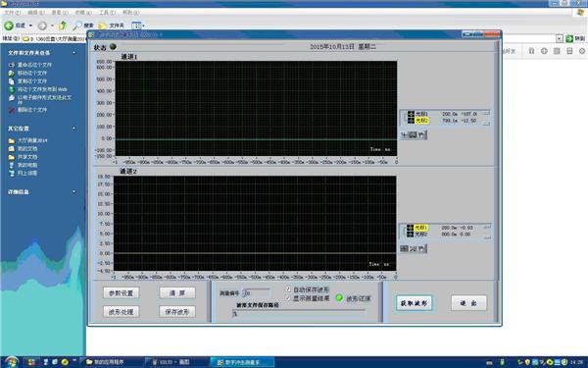Click the 重命名这个文件 rename icon in sidebar
Image resolution: width=588 pixels, height=368 pixels.
[x=11, y=65]
